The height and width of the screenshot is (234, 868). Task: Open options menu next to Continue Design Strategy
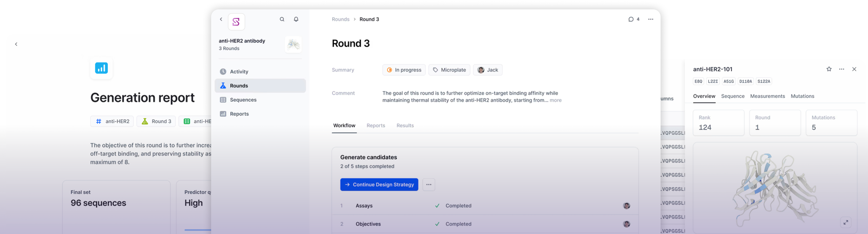tap(429, 184)
